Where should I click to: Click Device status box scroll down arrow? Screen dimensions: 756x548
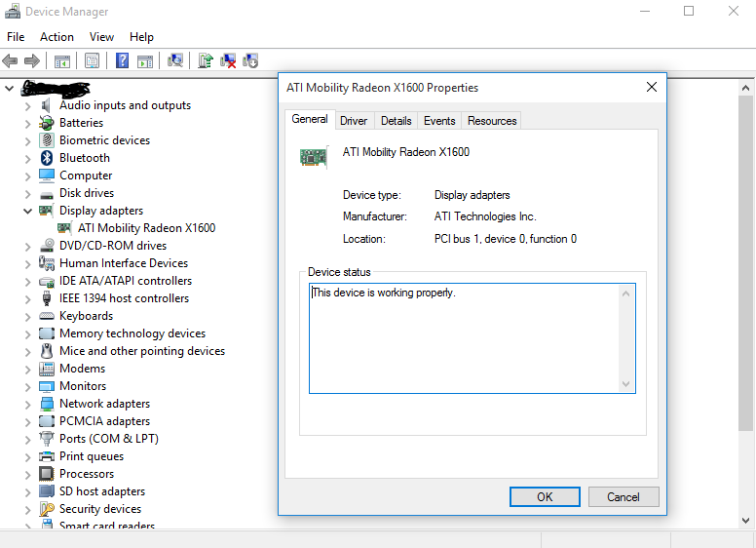coord(625,384)
